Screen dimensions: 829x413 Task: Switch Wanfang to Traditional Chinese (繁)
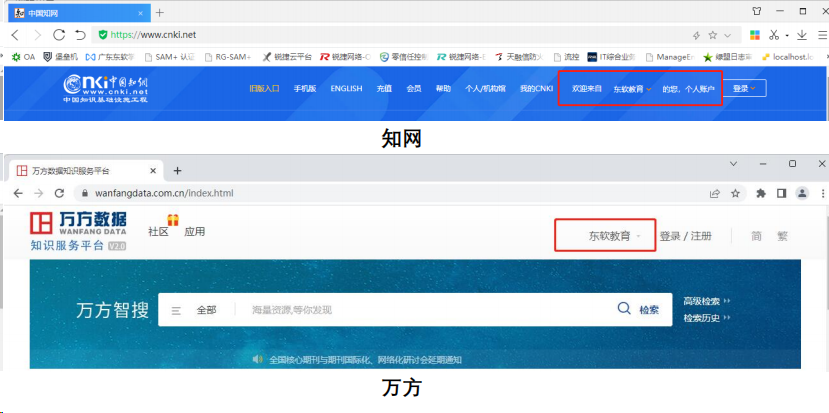[x=782, y=236]
